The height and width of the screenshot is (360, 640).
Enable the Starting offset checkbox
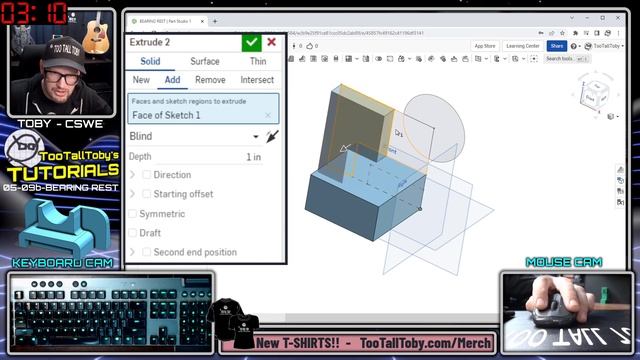[146, 194]
